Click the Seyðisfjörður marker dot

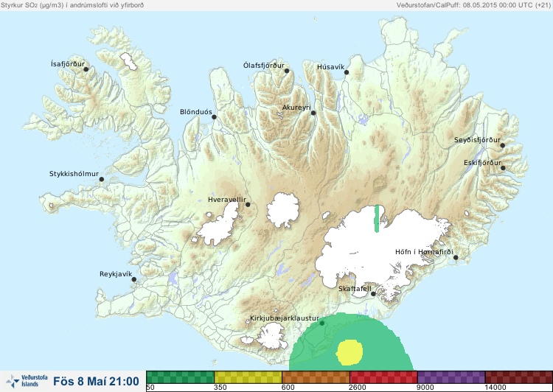(x=503, y=145)
